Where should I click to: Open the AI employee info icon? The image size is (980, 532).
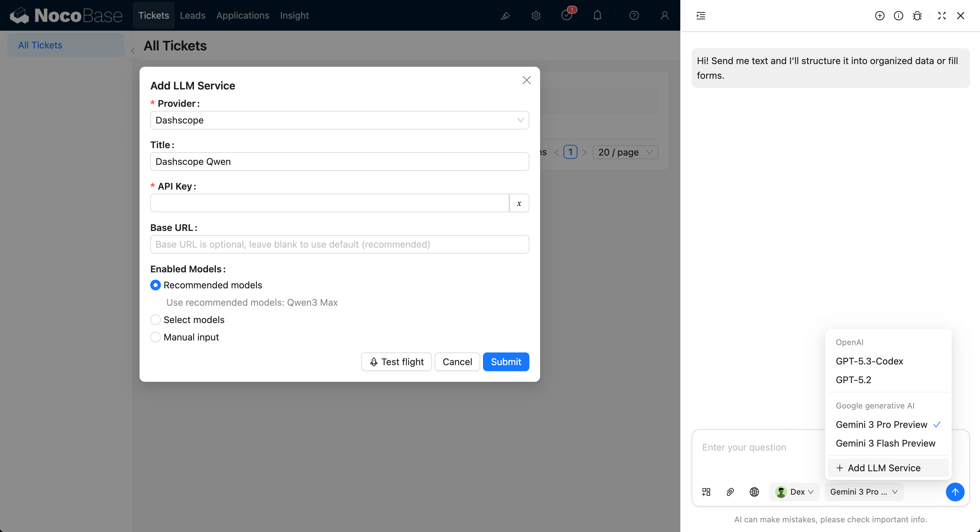point(898,16)
